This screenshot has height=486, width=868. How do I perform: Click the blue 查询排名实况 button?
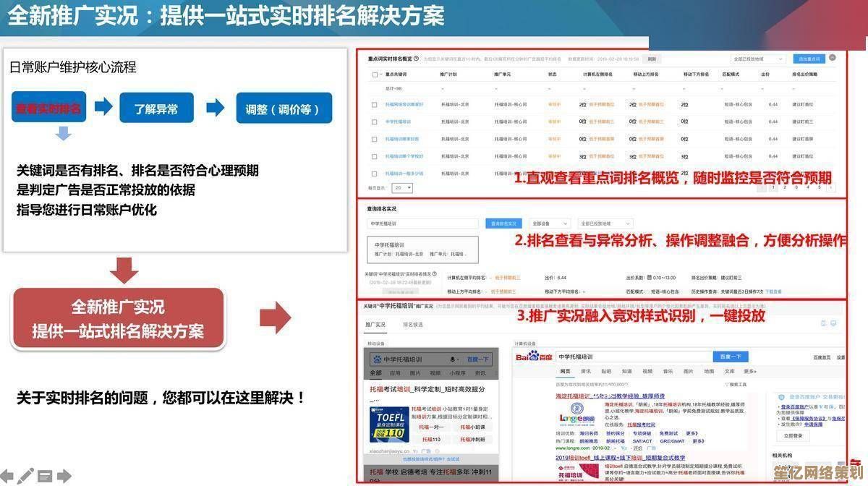coord(503,224)
